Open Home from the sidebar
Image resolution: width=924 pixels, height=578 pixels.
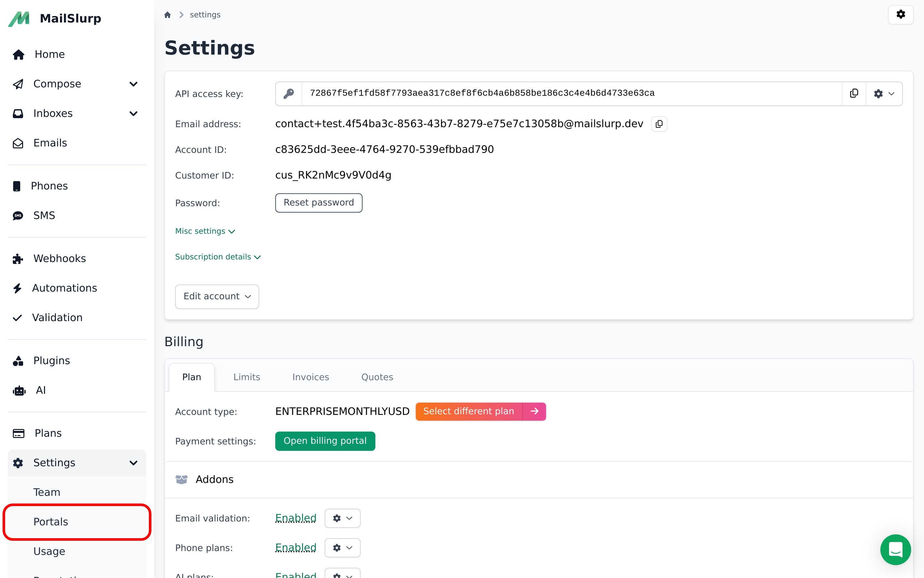(77, 54)
